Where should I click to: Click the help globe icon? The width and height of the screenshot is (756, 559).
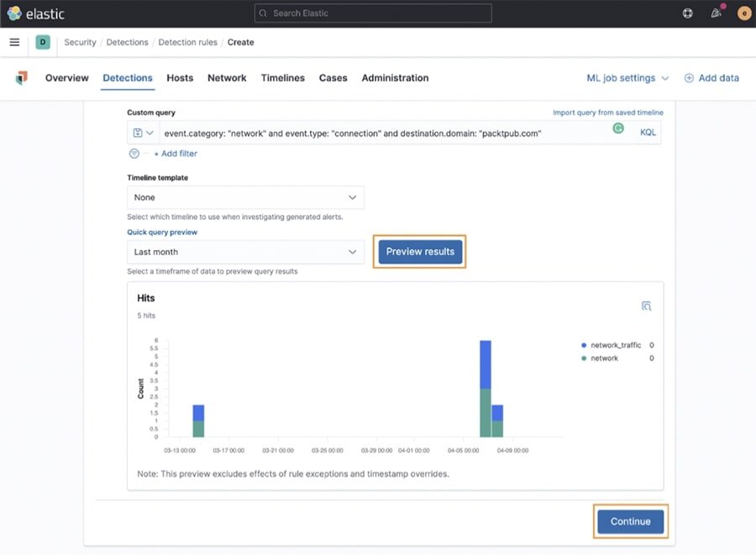[688, 13]
